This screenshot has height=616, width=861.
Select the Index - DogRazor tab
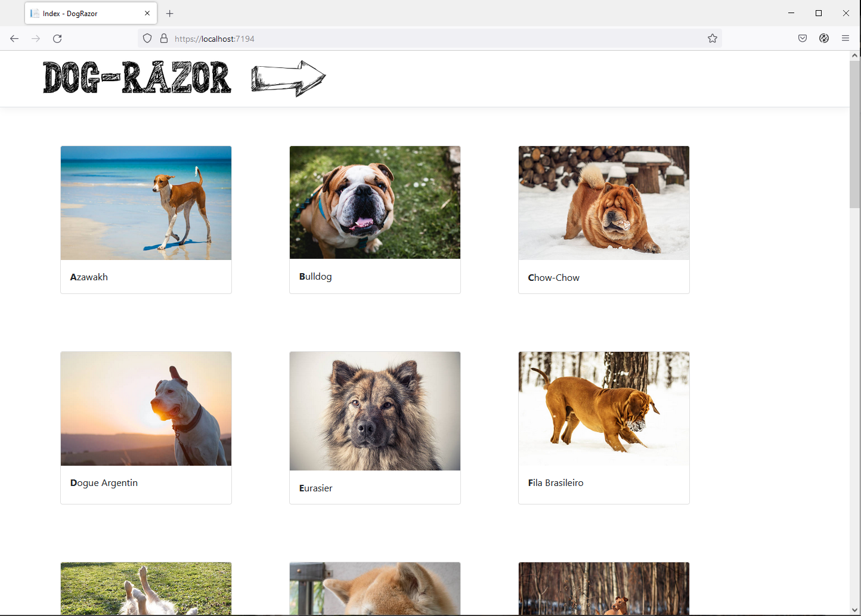tap(83, 13)
